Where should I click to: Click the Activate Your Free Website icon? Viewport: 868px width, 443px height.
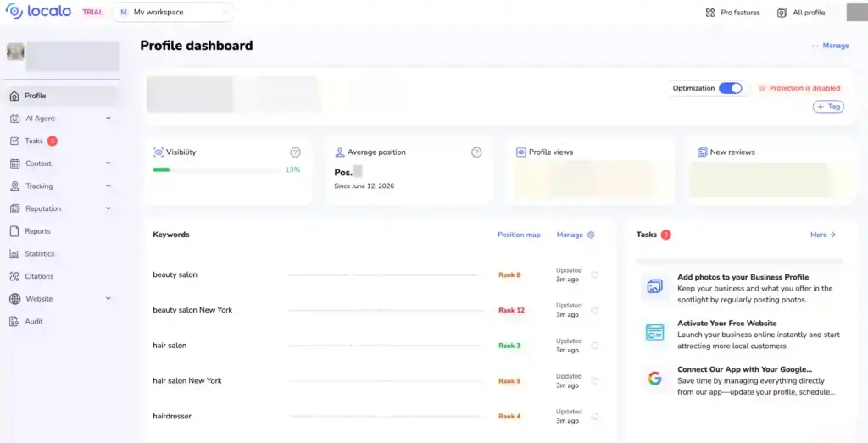coord(655,332)
